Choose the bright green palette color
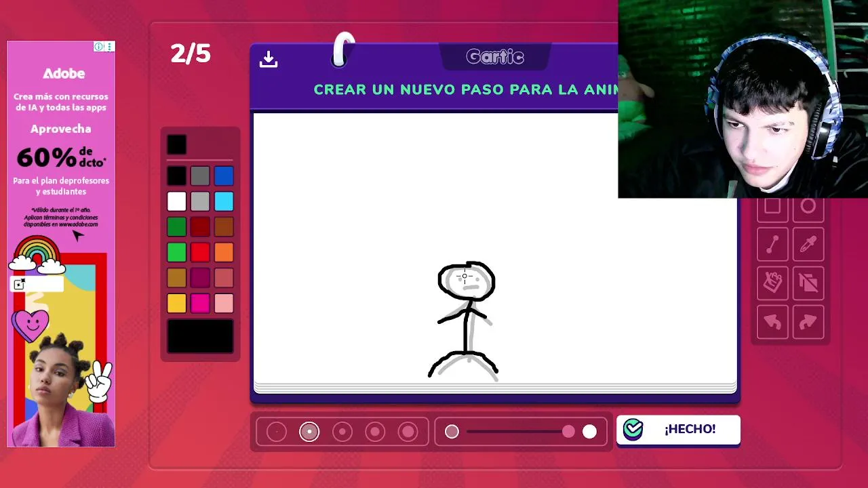Screen dimensions: 868x488 coord(176,252)
